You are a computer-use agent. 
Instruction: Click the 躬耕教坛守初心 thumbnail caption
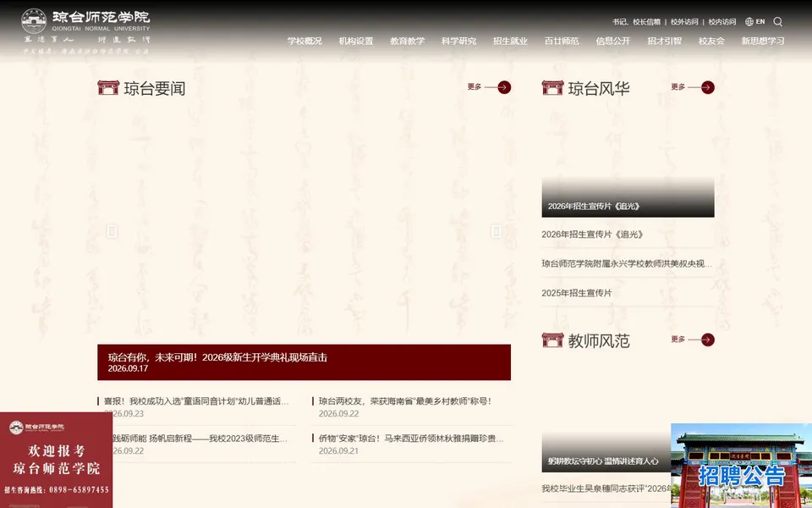(x=603, y=461)
